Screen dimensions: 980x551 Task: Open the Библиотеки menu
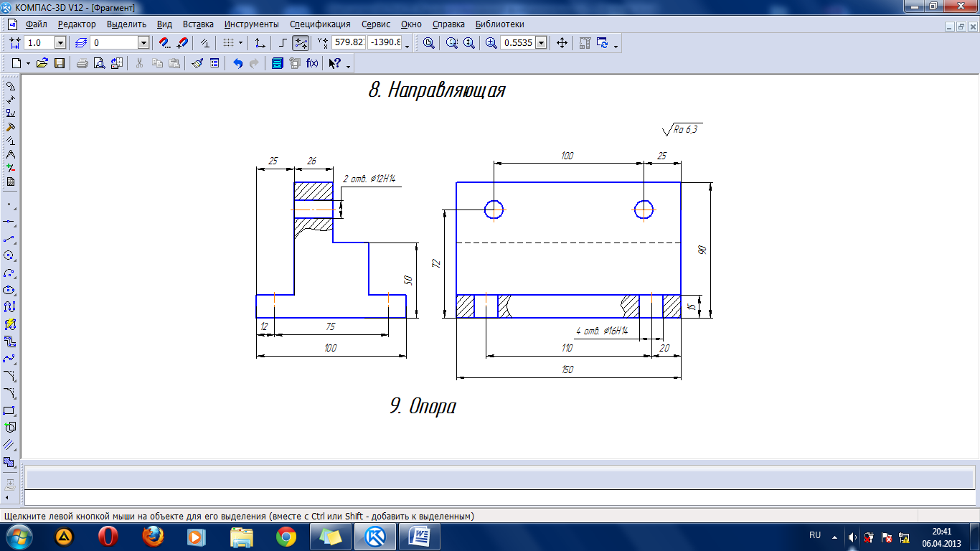(499, 24)
